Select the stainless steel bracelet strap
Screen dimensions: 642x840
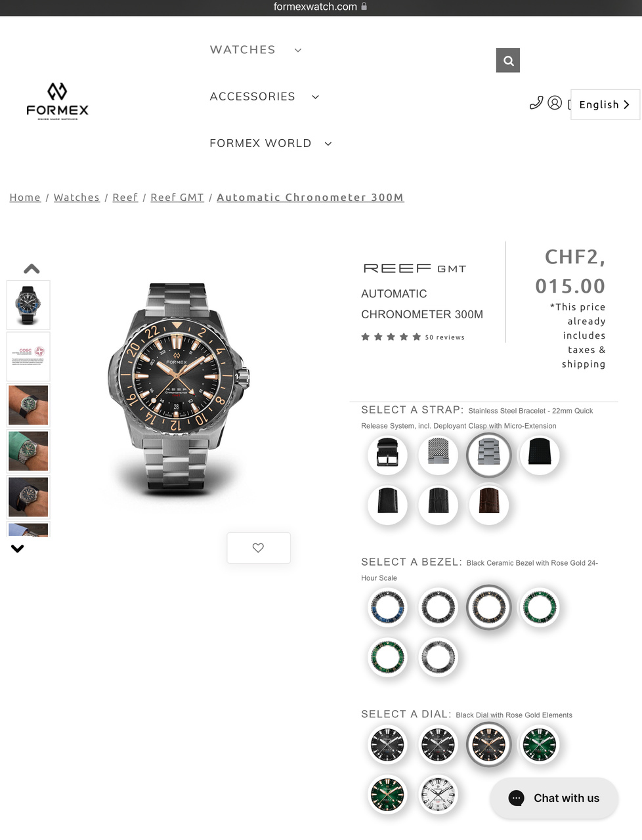(x=489, y=455)
